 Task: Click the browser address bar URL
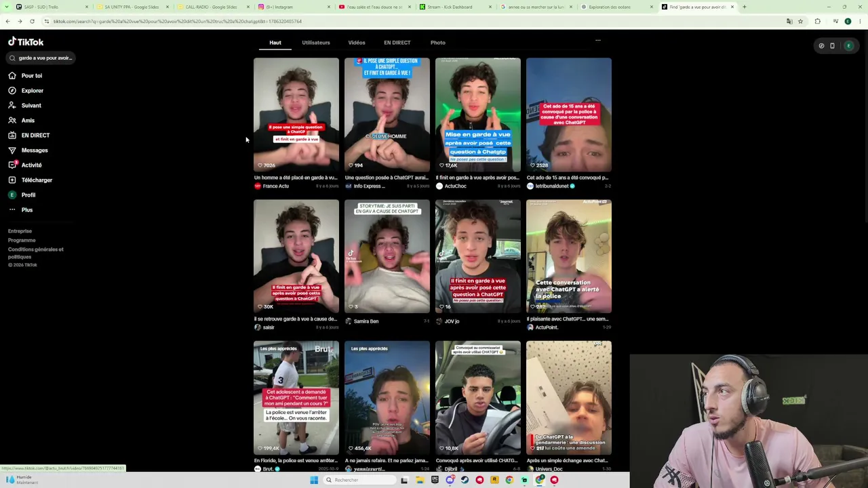point(178,21)
